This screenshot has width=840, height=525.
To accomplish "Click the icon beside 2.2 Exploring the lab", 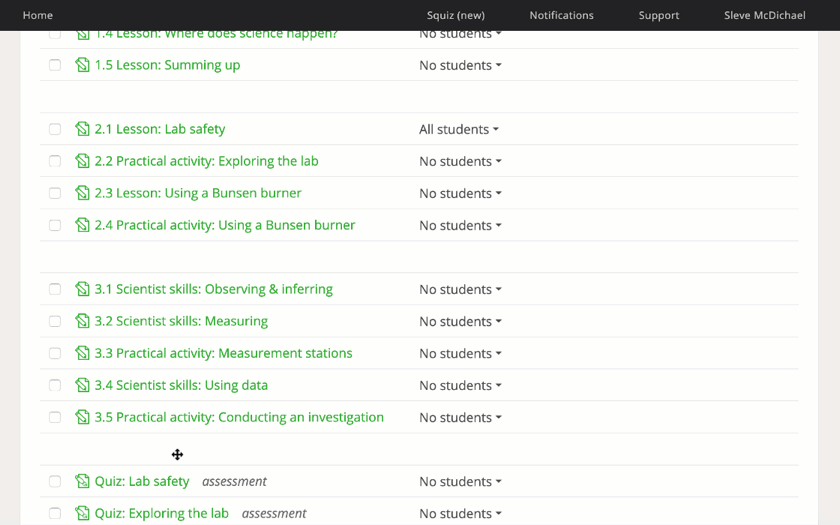I will (x=82, y=161).
